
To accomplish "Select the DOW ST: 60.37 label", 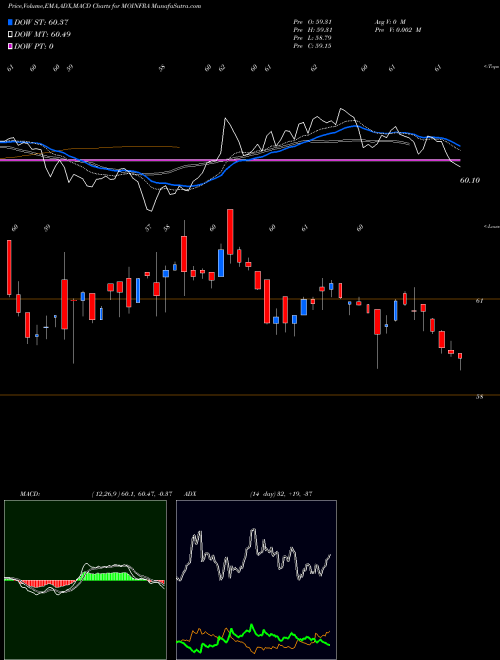I will pyautogui.click(x=41, y=22).
